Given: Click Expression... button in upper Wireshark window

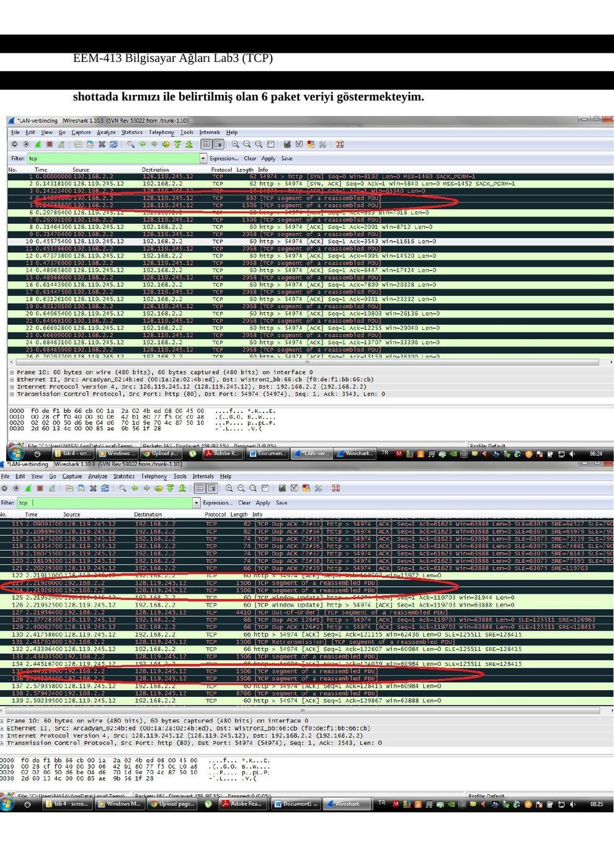Looking at the screenshot, I should 225,159.
